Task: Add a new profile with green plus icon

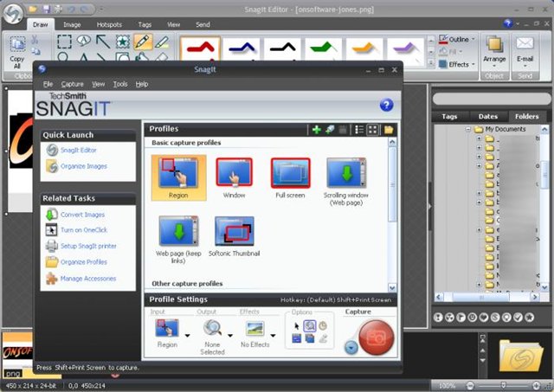Action: pos(317,130)
